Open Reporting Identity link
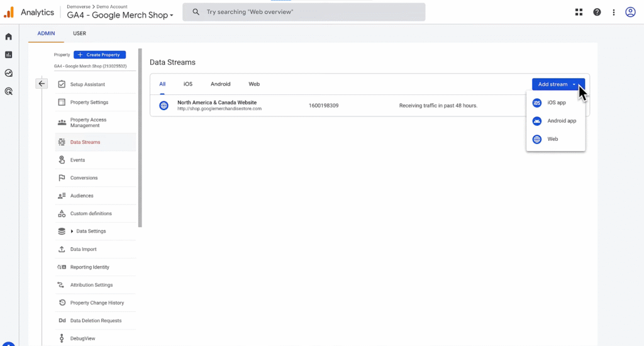Image resolution: width=644 pixels, height=346 pixels. tap(89, 267)
